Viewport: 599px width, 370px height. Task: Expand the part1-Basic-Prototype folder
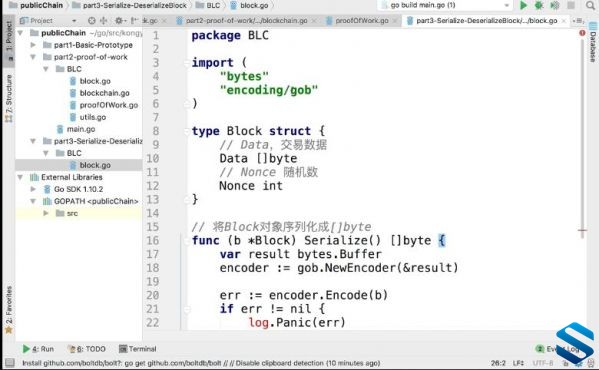33,45
